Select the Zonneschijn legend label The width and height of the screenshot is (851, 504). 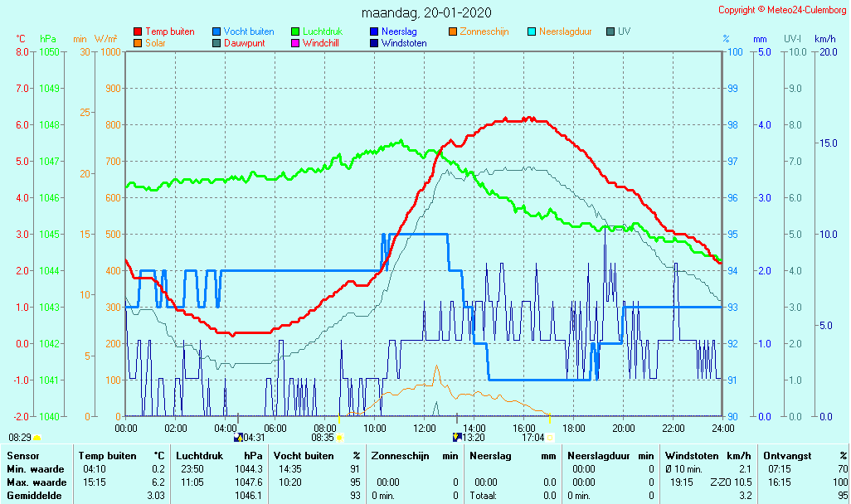click(x=484, y=32)
